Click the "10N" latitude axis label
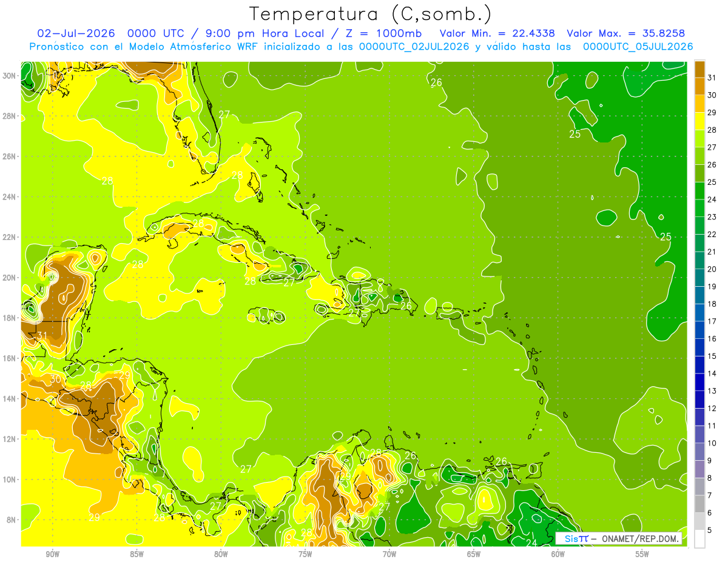728x562 pixels. 8,479
